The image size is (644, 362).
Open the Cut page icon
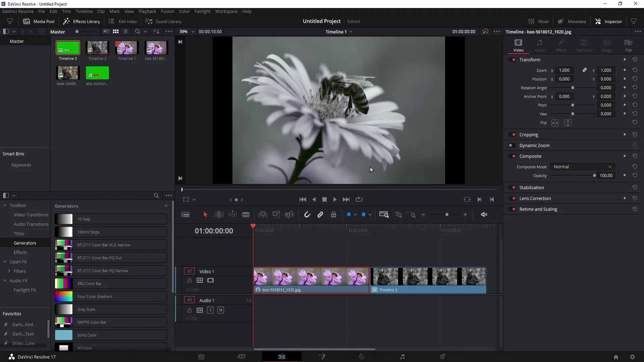[x=241, y=357]
